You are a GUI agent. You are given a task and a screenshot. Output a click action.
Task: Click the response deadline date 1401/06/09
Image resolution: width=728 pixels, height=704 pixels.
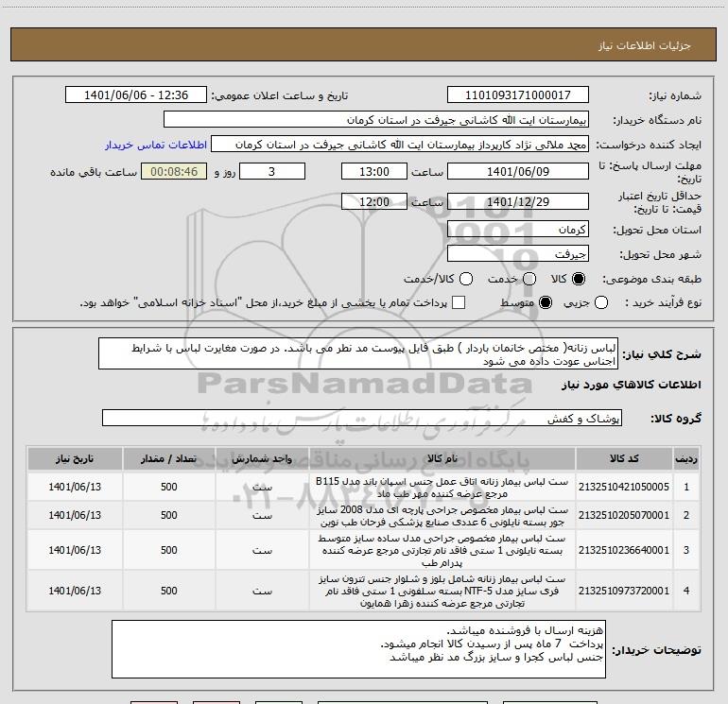coord(518,171)
